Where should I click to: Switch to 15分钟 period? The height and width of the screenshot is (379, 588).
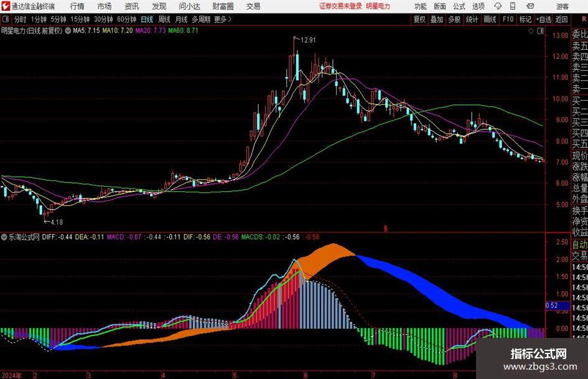point(80,19)
